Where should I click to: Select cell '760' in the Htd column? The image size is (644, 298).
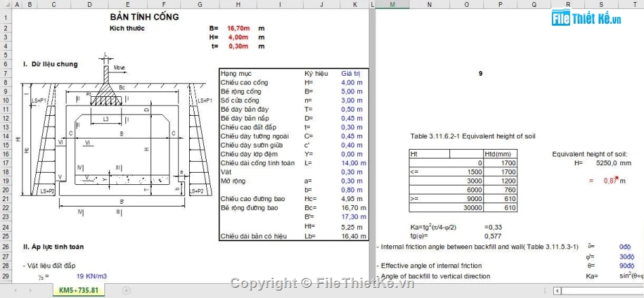coord(500,190)
